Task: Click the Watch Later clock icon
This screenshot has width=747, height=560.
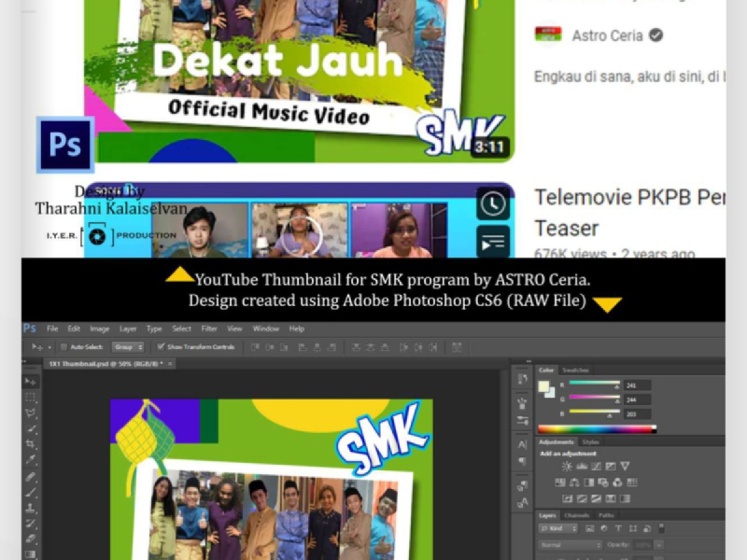Action: 493,203
